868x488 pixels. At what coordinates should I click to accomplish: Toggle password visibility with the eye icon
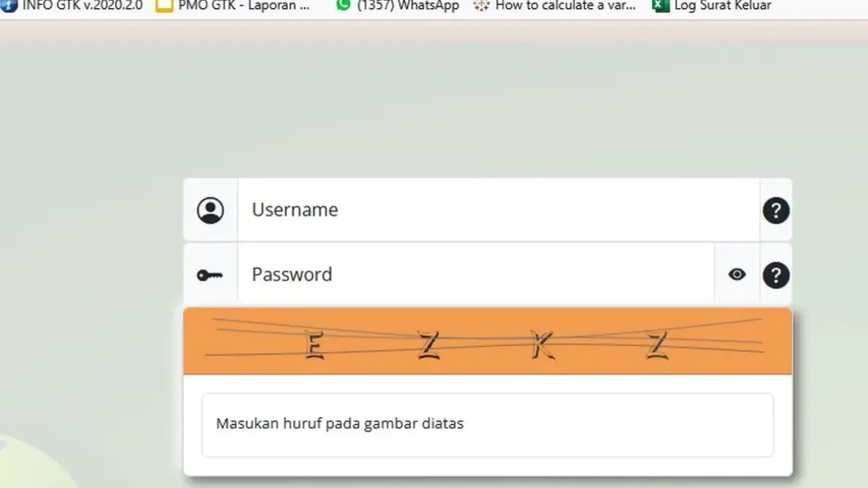pyautogui.click(x=737, y=275)
